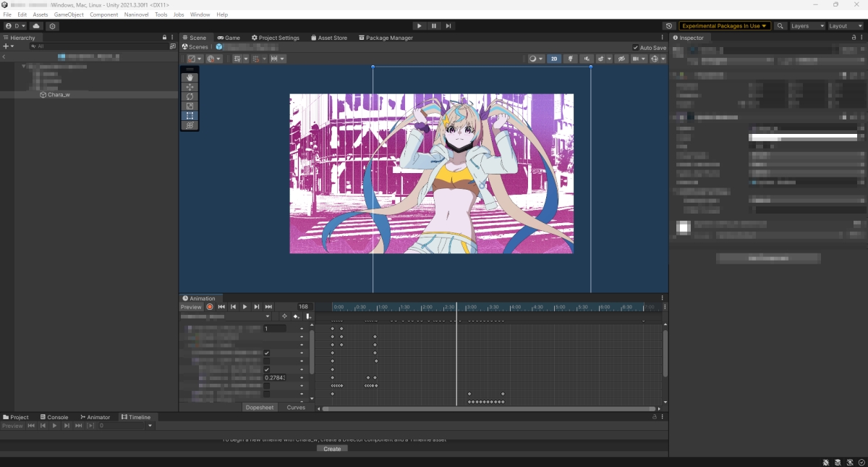
Task: Toggle hidden objects scene visibility icon
Action: click(x=621, y=59)
